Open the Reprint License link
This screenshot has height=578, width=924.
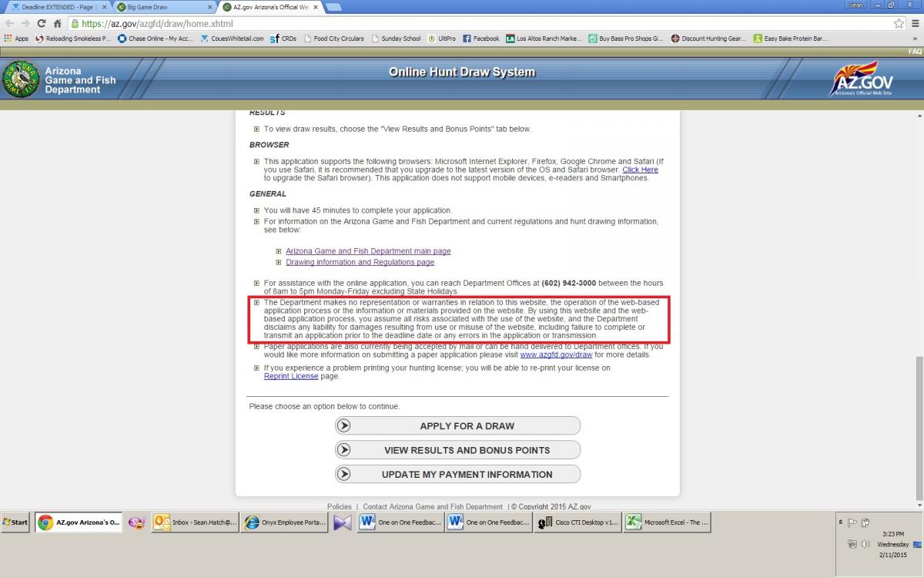(291, 376)
